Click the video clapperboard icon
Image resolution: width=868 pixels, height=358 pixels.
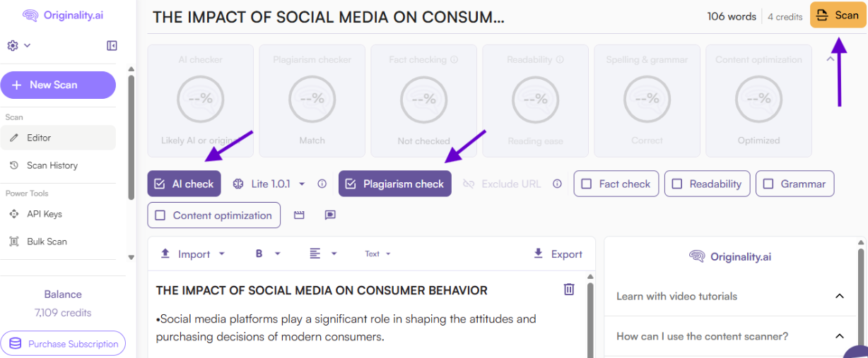click(x=299, y=215)
